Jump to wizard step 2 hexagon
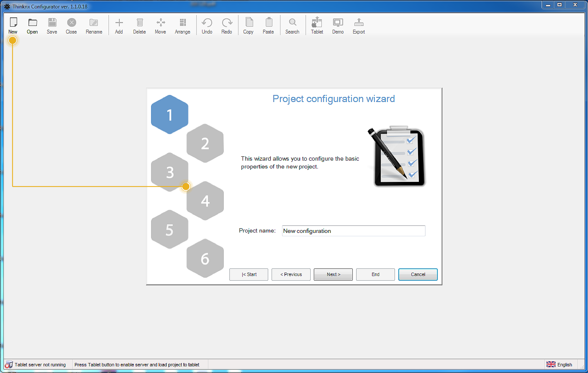 tap(205, 144)
